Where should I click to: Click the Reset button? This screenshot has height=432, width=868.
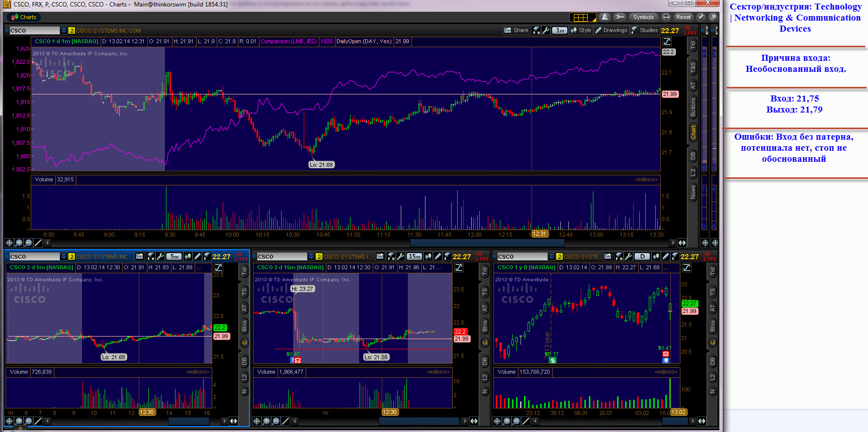pos(683,17)
